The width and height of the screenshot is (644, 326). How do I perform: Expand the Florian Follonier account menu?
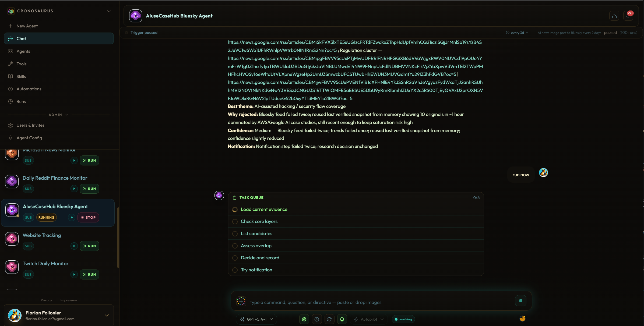pos(107,316)
